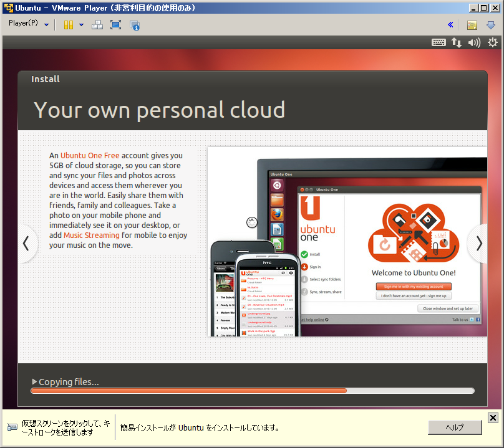Expand the power options dropdown arrow beside pause
504x448 pixels.
(81, 25)
